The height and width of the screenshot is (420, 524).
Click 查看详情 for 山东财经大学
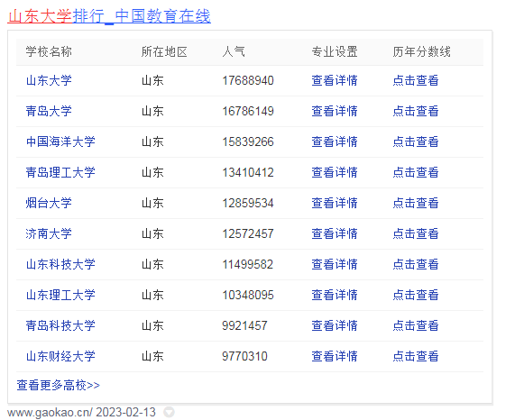pos(335,356)
